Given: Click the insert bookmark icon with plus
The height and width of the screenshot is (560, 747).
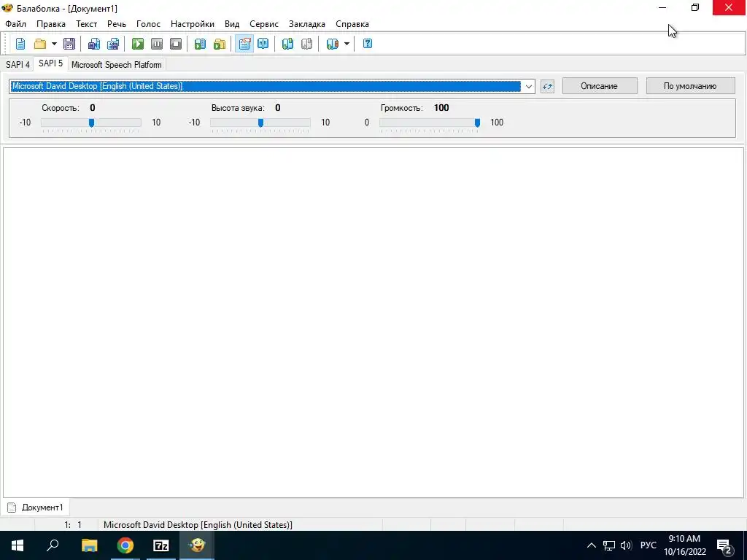Looking at the screenshot, I should pos(287,44).
